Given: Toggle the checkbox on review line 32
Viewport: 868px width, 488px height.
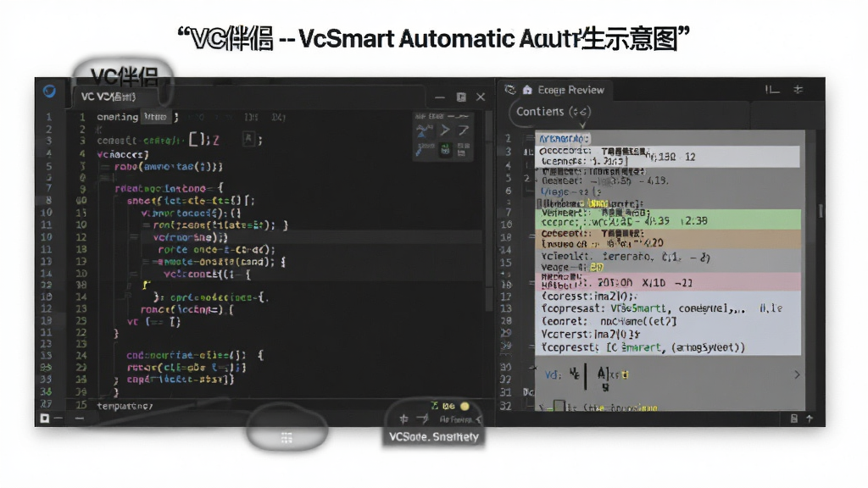Looking at the screenshot, I should [x=559, y=407].
